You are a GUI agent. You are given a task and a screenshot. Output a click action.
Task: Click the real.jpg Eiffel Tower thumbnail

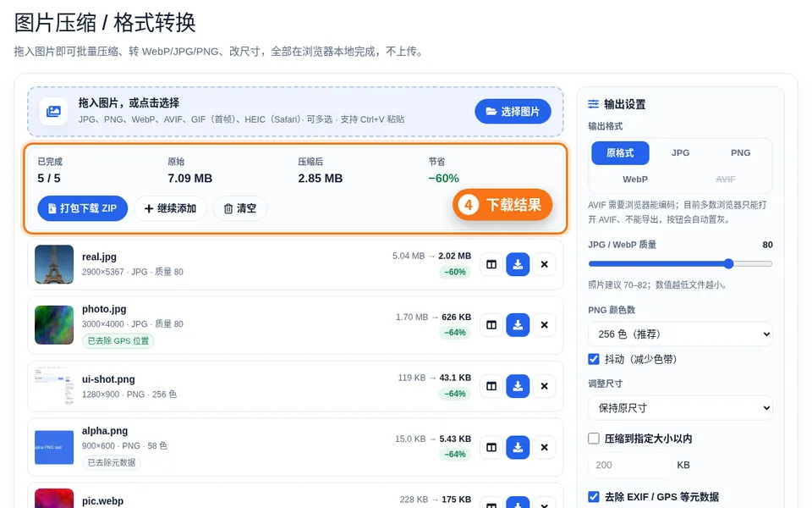(54, 264)
